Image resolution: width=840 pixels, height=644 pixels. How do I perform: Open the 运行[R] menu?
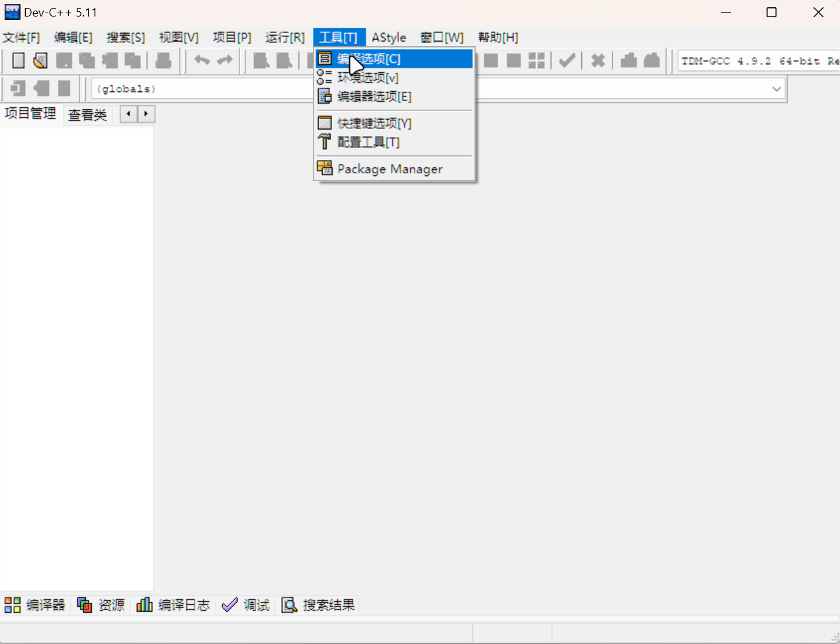[285, 38]
